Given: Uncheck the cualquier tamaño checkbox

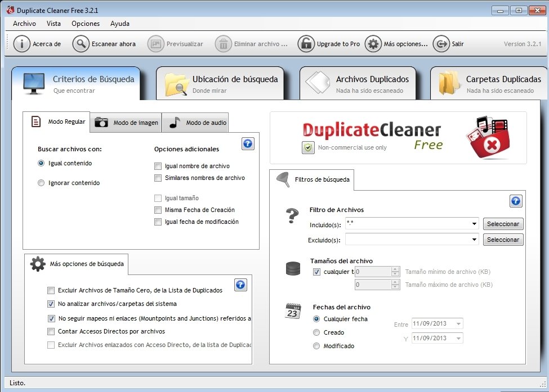Looking at the screenshot, I should (x=317, y=272).
